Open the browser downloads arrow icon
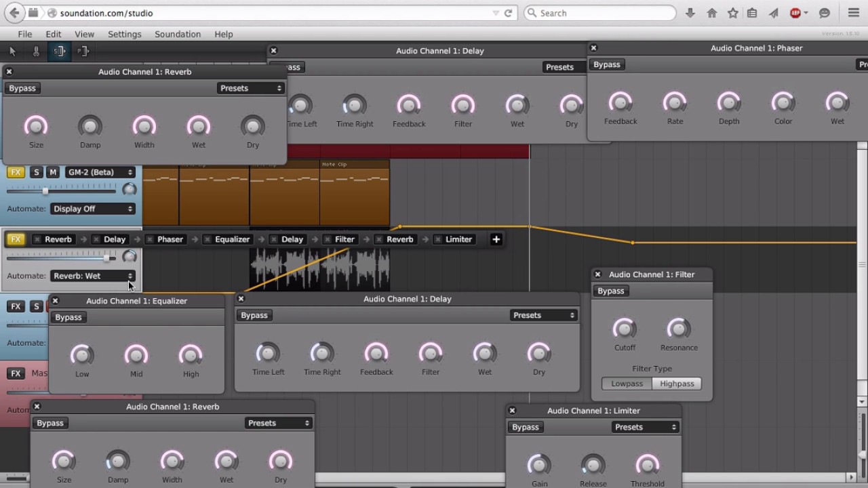868x488 pixels. pyautogui.click(x=690, y=13)
